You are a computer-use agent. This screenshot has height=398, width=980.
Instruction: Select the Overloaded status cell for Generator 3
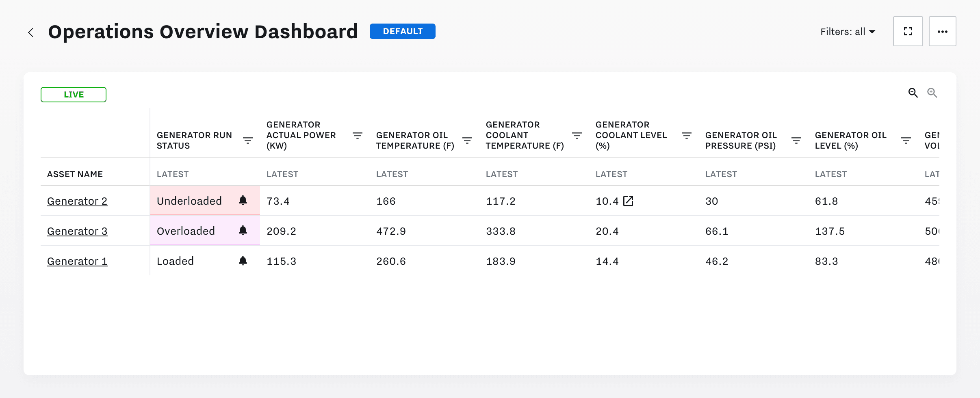pos(185,230)
